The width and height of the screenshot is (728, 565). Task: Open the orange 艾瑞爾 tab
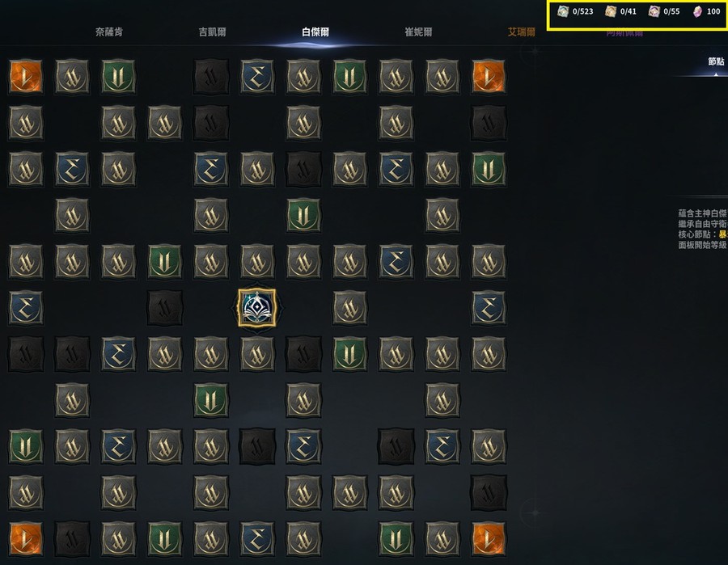click(x=522, y=32)
